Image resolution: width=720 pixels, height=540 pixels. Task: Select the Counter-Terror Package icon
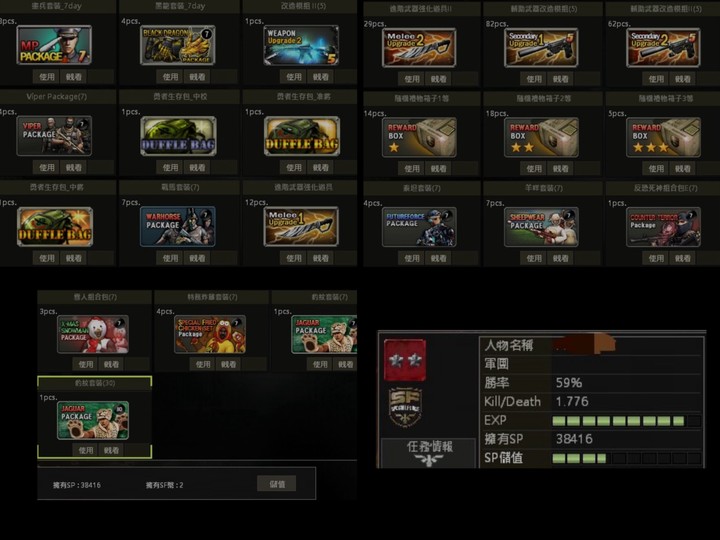click(x=664, y=227)
